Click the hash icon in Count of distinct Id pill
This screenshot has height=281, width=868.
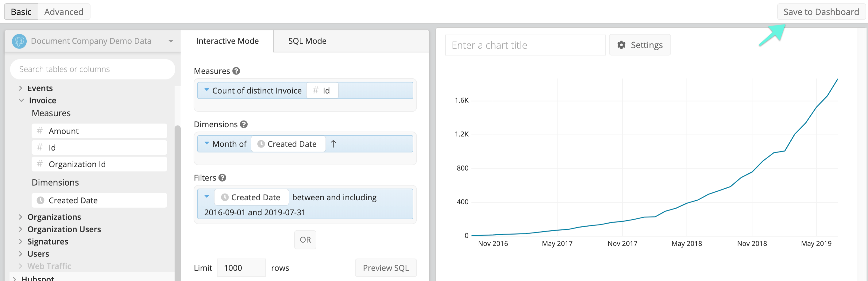click(315, 90)
